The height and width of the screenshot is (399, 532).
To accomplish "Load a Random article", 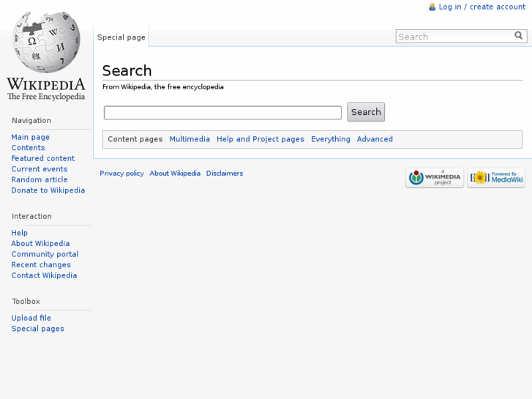I will (40, 179).
